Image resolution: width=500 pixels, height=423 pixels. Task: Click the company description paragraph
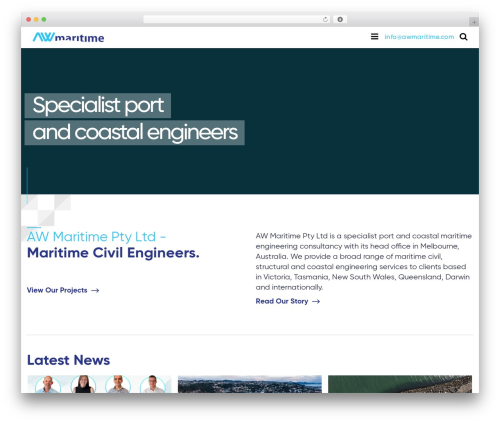point(364,262)
